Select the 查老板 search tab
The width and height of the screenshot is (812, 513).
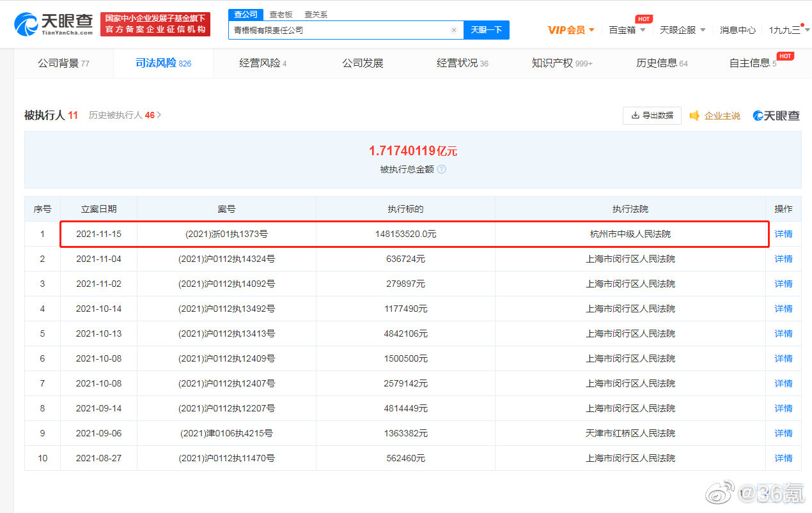click(281, 13)
